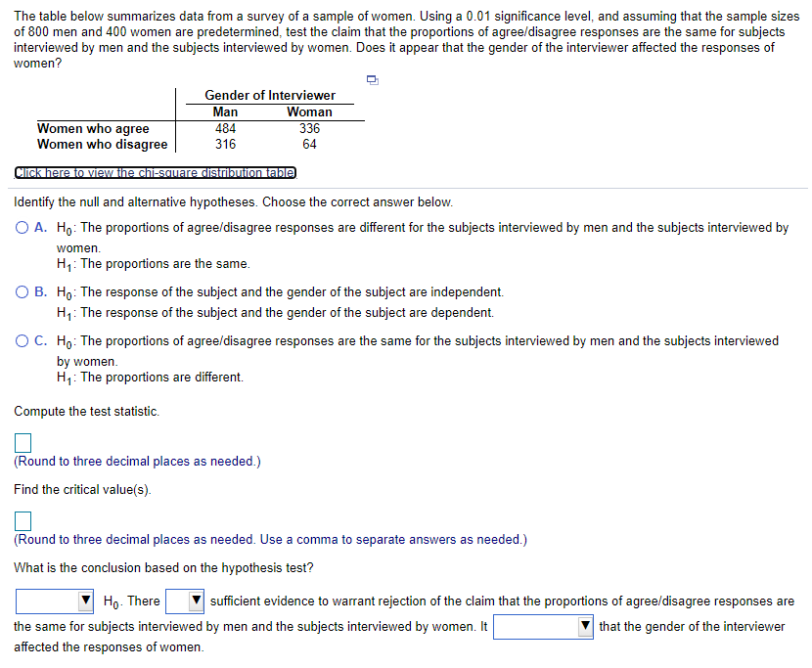Image resolution: width=812 pixels, height=668 pixels.
Task: Click the 'Women who agree' row label
Action: pyautogui.click(x=93, y=128)
